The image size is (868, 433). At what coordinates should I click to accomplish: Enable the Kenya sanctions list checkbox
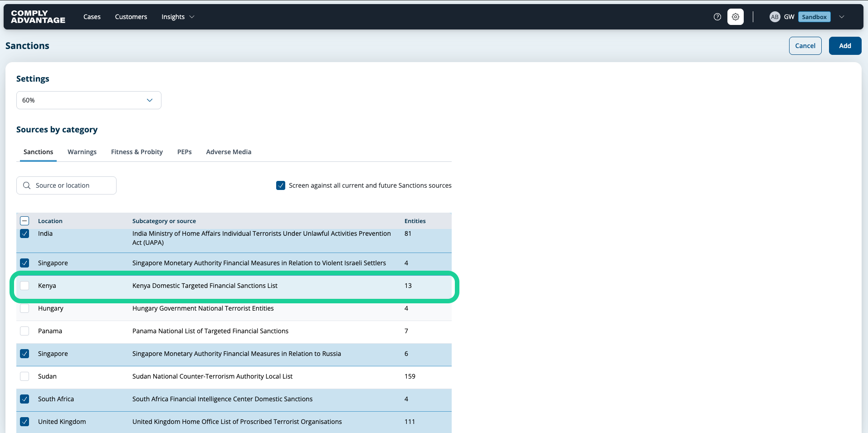pos(24,286)
